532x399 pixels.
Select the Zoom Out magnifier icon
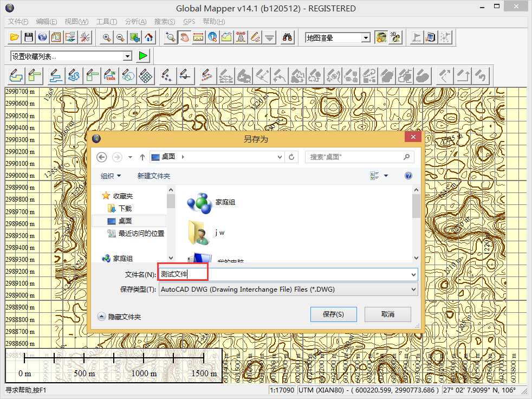click(120, 37)
